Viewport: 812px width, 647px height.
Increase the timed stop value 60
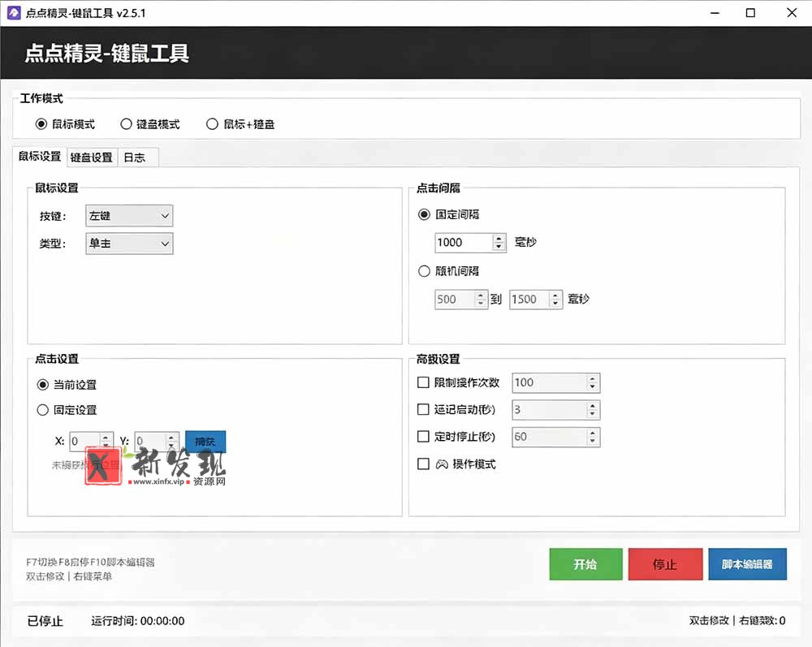593,433
